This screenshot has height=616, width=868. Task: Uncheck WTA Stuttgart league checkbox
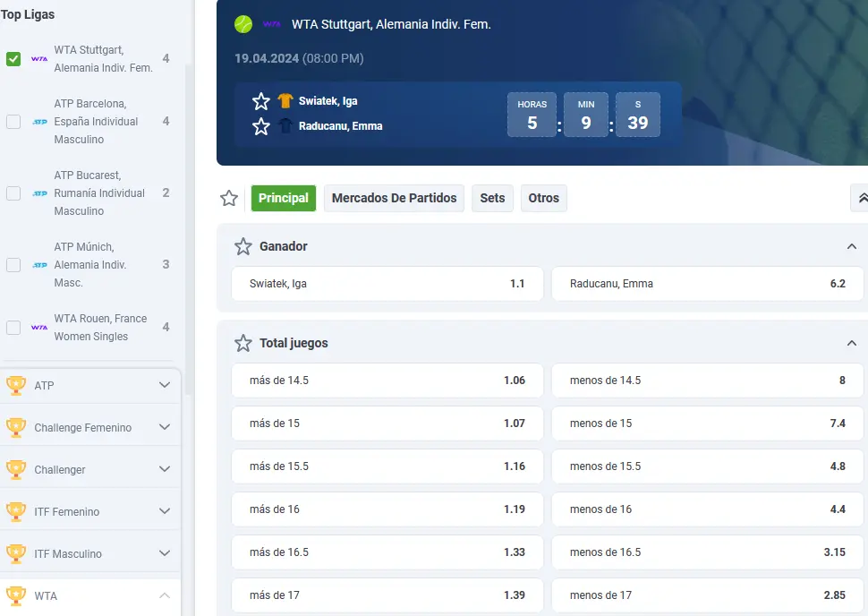[13, 59]
